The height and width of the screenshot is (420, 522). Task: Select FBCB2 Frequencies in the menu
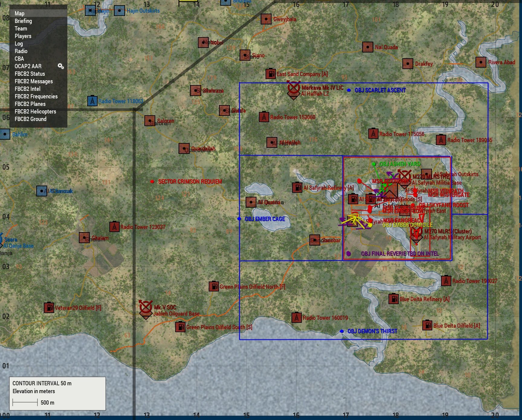[x=36, y=97]
